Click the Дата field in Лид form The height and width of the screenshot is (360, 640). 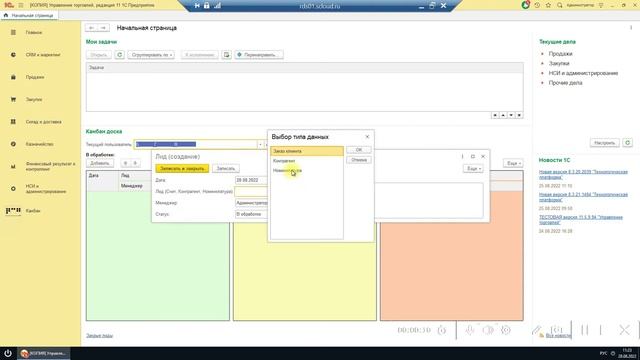[251, 180]
